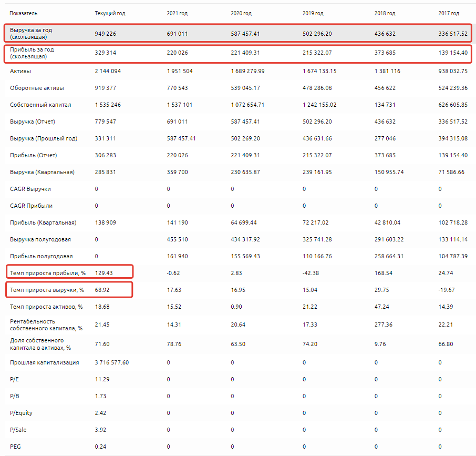Click the "Активы" row label
Viewport: 476px width, 456px height.
pyautogui.click(x=19, y=71)
